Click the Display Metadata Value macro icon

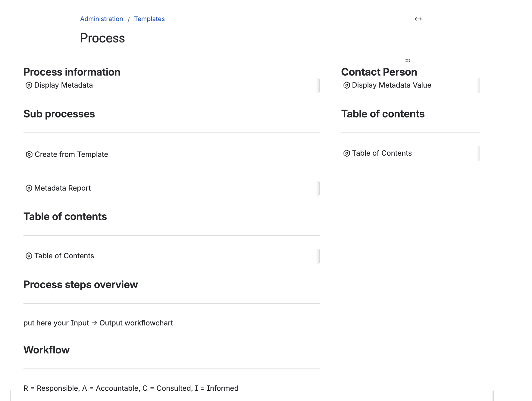tap(346, 85)
